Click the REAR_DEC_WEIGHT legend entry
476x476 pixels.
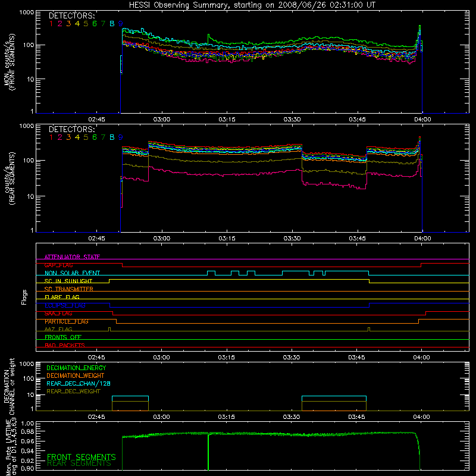point(73,392)
